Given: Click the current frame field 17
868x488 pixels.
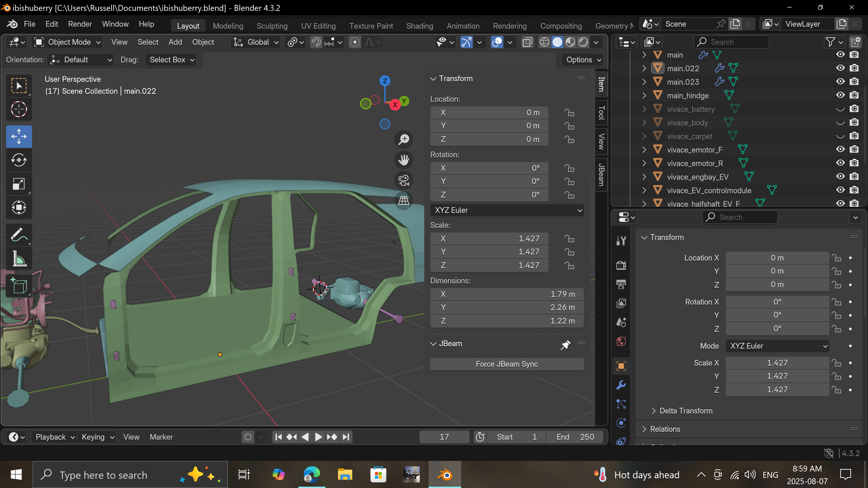Looking at the screenshot, I should pyautogui.click(x=444, y=437).
